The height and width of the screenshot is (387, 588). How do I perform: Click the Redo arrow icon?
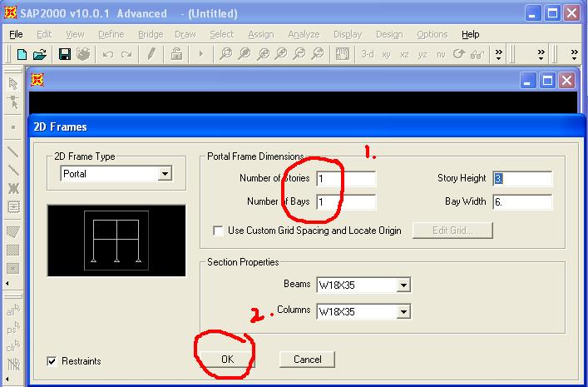coord(126,55)
